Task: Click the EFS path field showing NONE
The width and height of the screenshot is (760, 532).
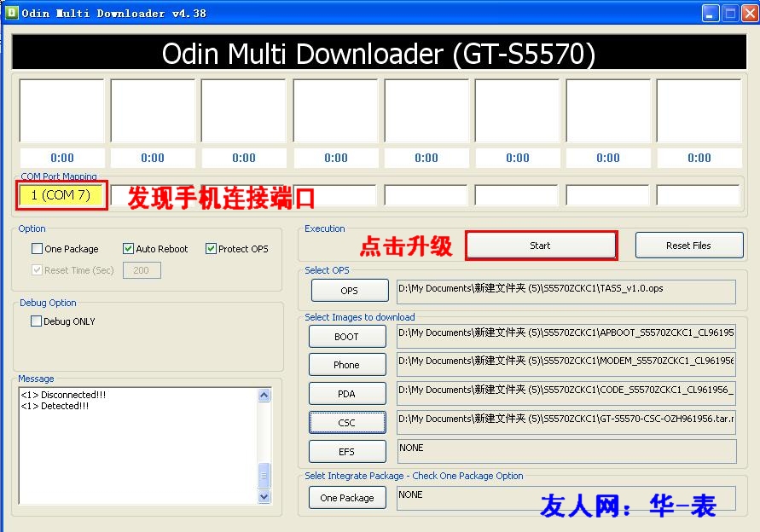Action: pyautogui.click(x=566, y=452)
